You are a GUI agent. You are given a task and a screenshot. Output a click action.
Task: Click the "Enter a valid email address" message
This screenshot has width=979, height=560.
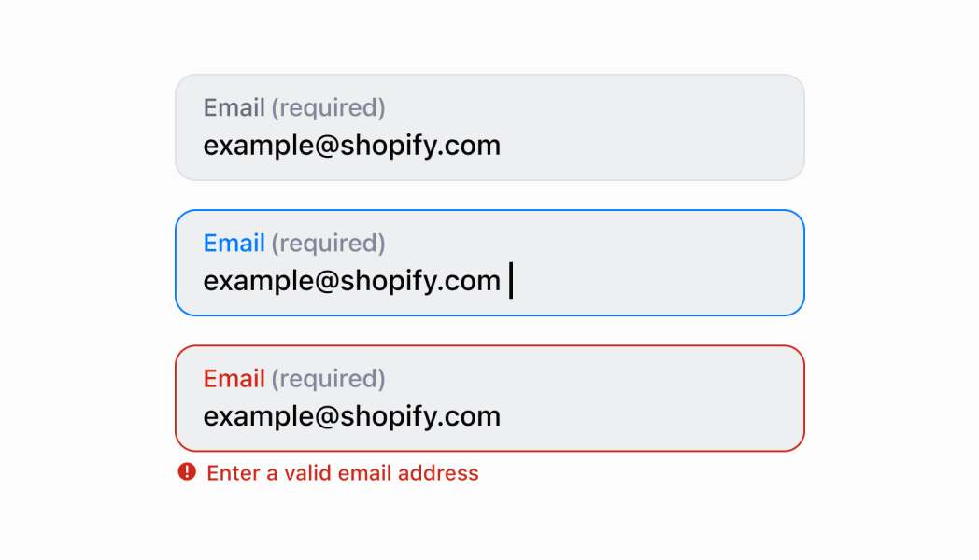tap(342, 473)
